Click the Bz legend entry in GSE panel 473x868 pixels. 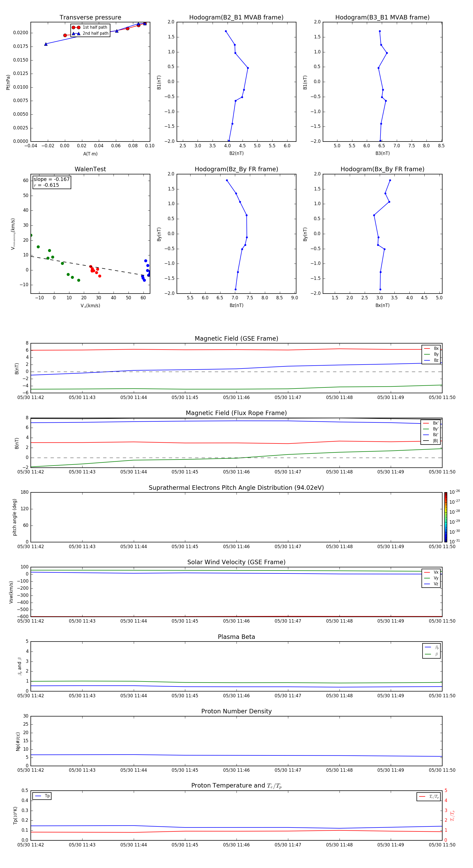tap(431, 360)
